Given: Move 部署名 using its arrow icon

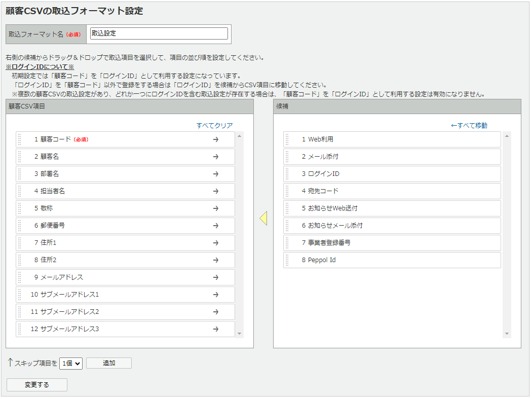Looking at the screenshot, I should point(217,174).
